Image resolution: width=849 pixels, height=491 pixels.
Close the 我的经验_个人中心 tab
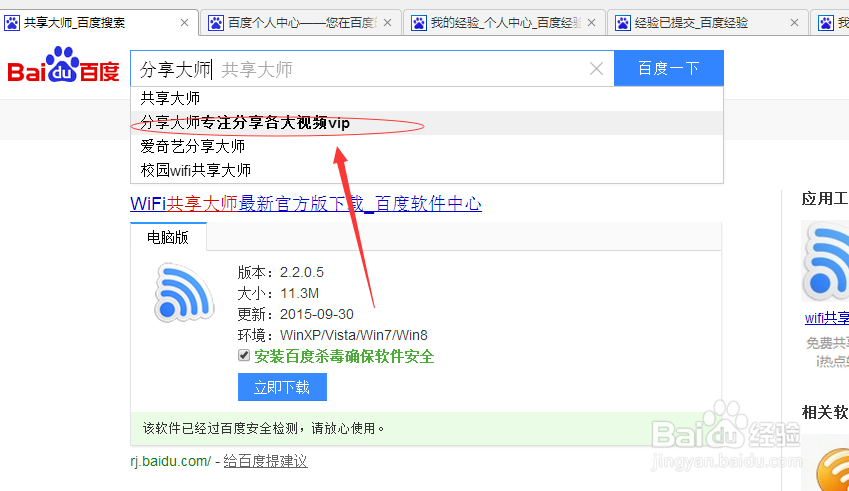click(591, 23)
